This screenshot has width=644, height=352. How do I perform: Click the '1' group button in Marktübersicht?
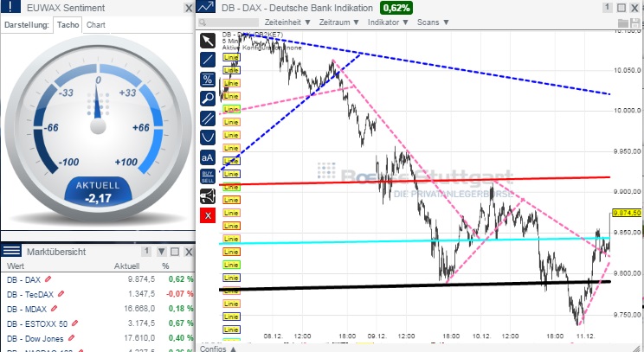[x=145, y=251]
